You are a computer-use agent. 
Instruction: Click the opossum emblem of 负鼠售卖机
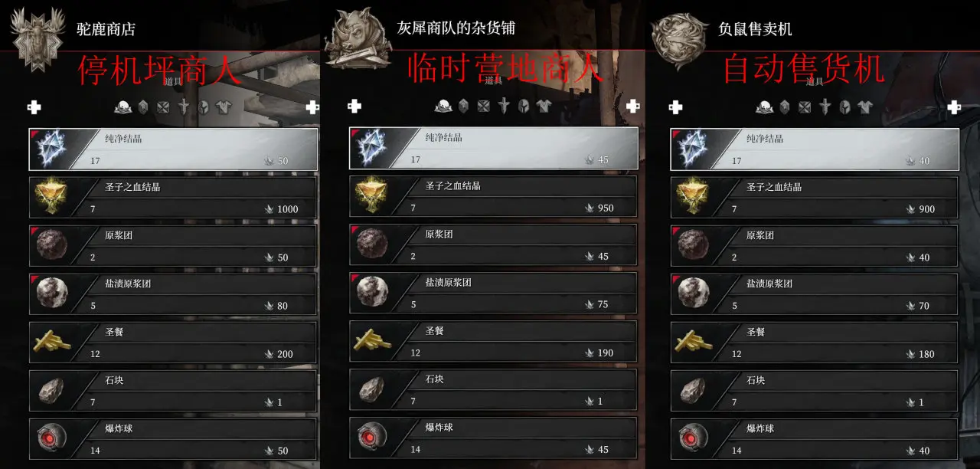tap(678, 35)
